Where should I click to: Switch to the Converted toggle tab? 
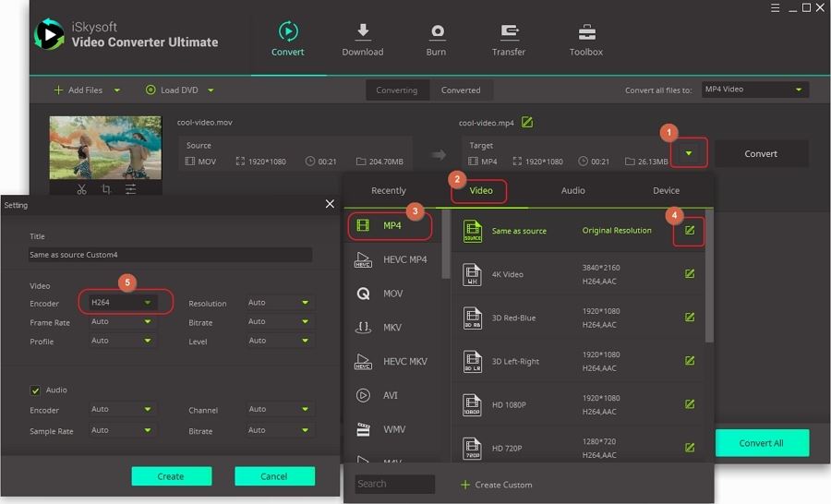point(460,90)
